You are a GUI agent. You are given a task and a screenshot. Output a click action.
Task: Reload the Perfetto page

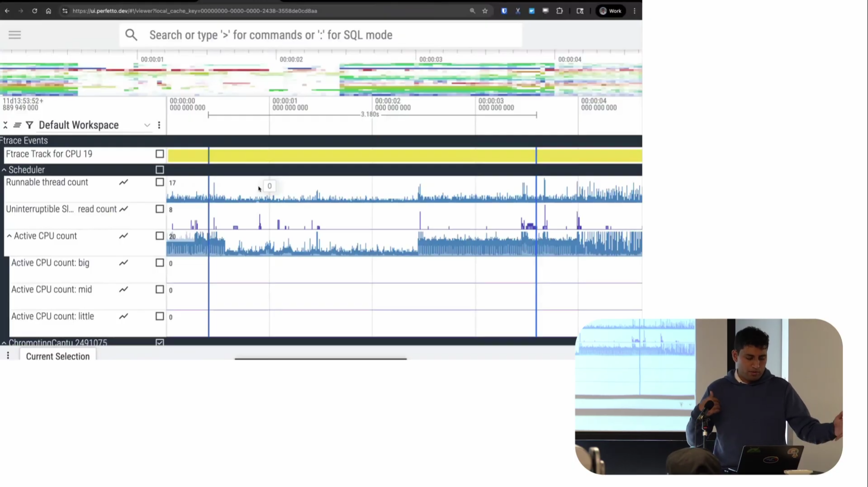[34, 11]
